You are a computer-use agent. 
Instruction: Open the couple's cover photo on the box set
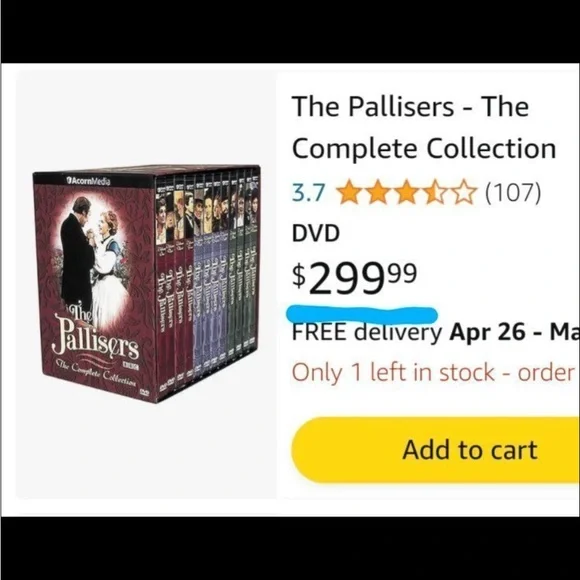pos(92,259)
